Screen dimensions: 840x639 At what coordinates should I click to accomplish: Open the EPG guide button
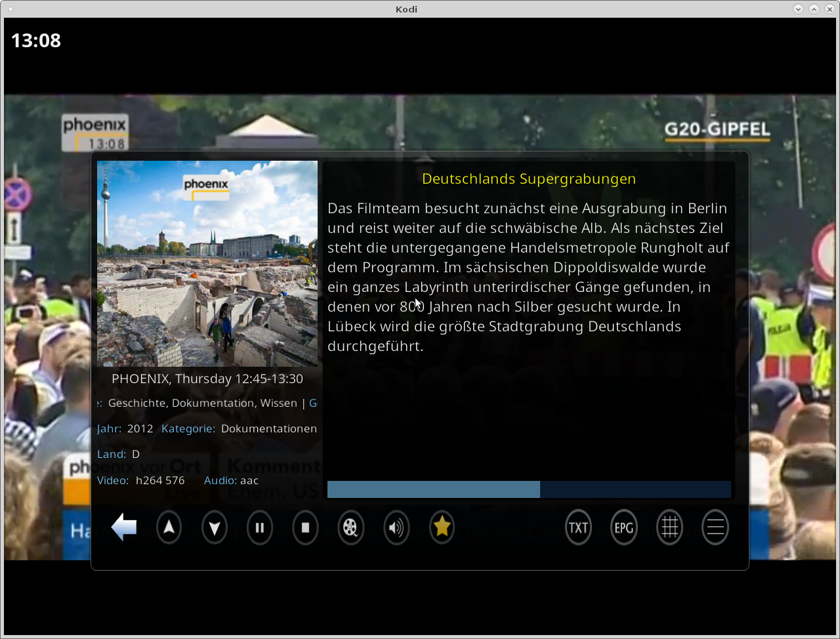624,527
